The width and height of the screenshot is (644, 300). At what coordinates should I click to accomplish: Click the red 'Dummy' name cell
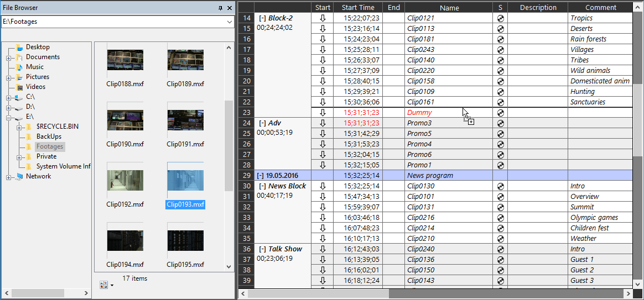pos(449,113)
